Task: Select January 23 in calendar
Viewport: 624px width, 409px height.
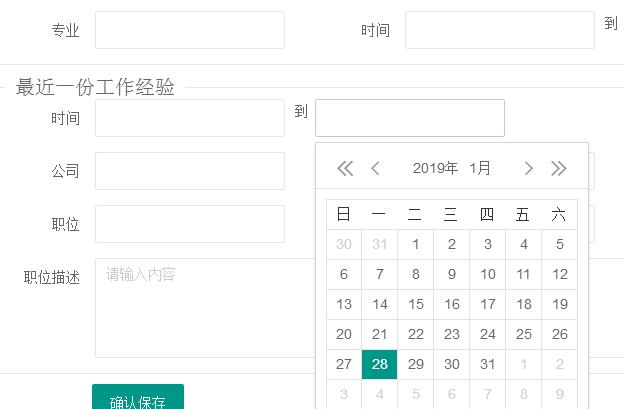Action: (x=452, y=334)
